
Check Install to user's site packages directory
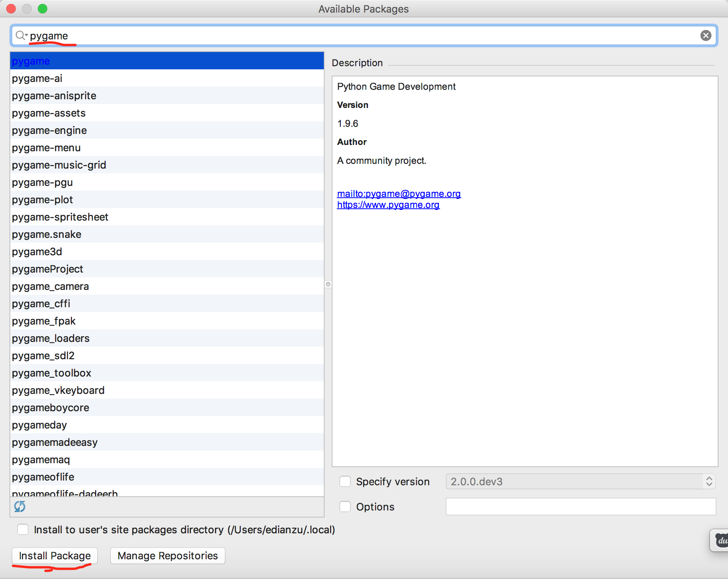[23, 529]
